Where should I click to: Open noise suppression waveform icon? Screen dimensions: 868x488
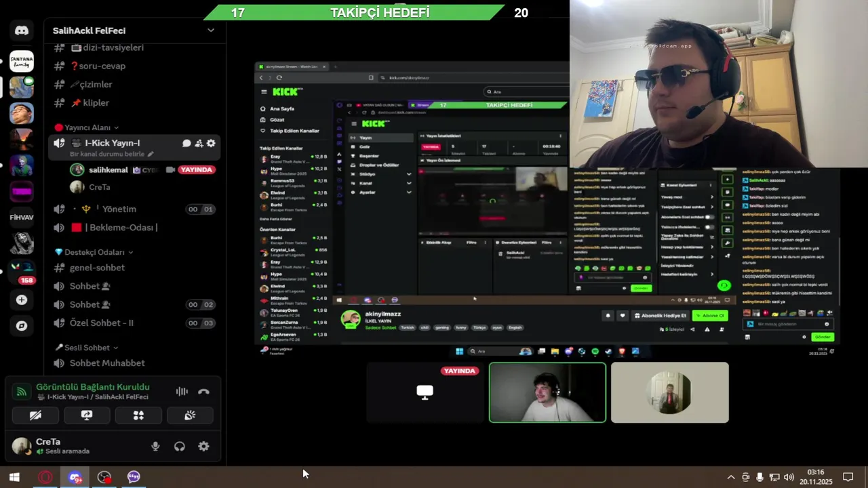[182, 391]
